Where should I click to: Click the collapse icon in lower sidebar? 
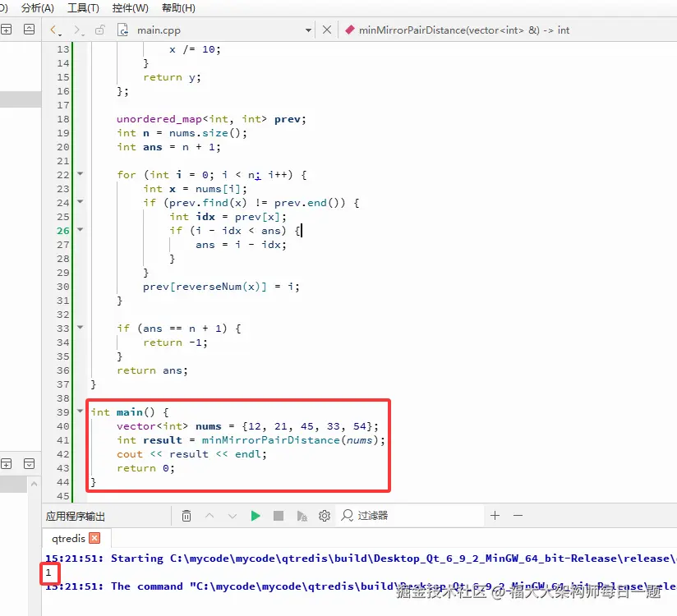pos(29,463)
